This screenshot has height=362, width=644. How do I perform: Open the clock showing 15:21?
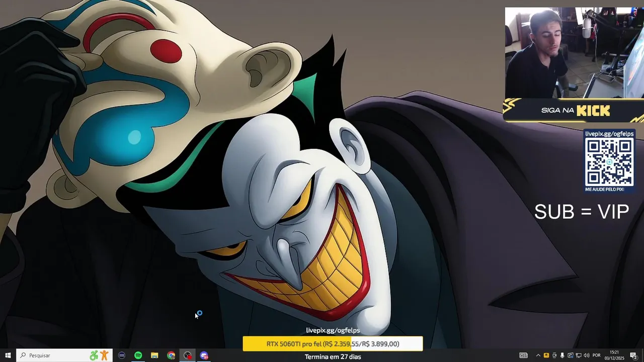(x=614, y=355)
